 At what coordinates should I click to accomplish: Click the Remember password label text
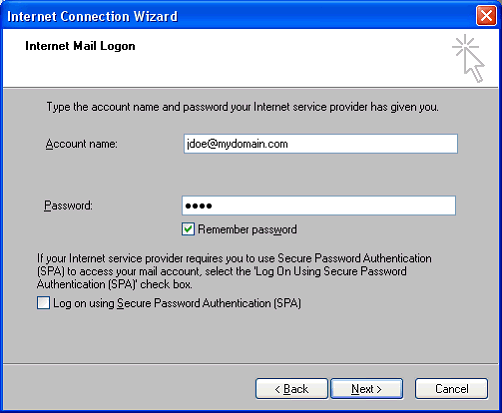(247, 229)
